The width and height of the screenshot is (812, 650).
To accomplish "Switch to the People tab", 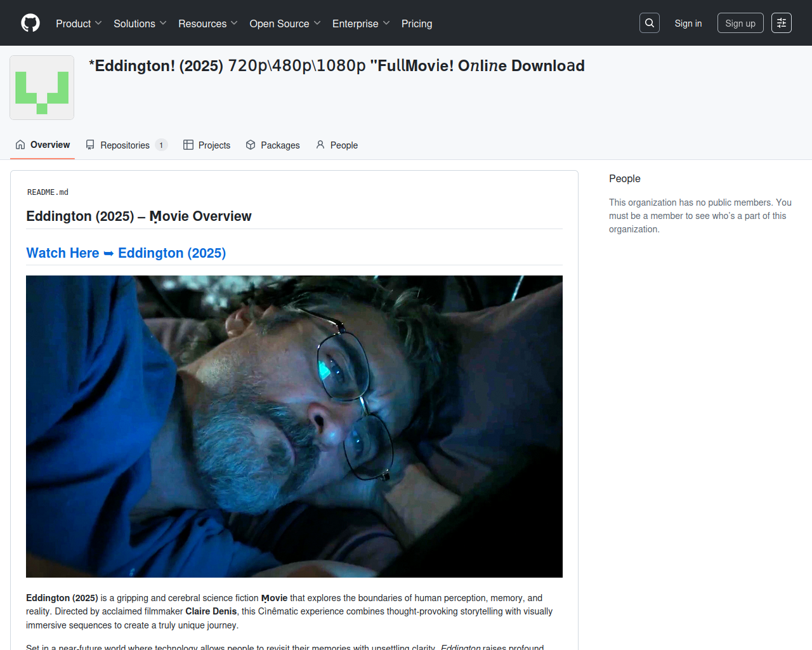I will [x=337, y=145].
